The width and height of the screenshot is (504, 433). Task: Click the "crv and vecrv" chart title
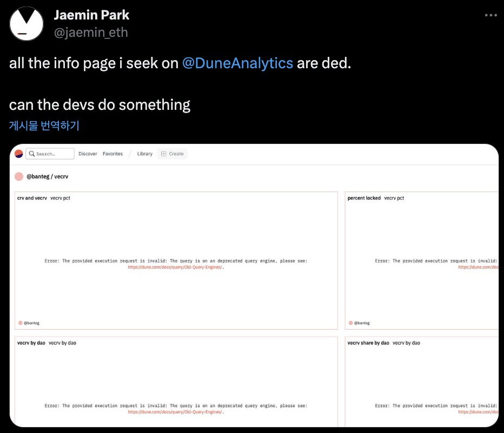32,198
